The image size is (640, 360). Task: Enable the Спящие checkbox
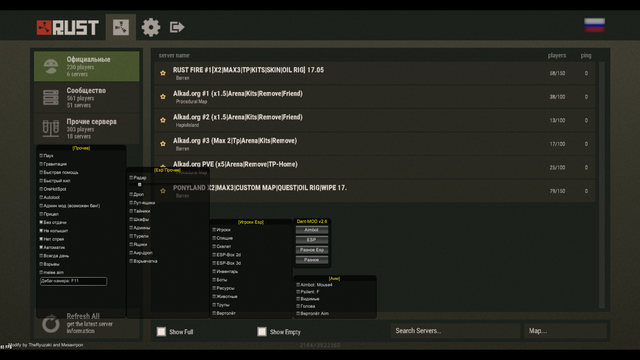pos(214,238)
